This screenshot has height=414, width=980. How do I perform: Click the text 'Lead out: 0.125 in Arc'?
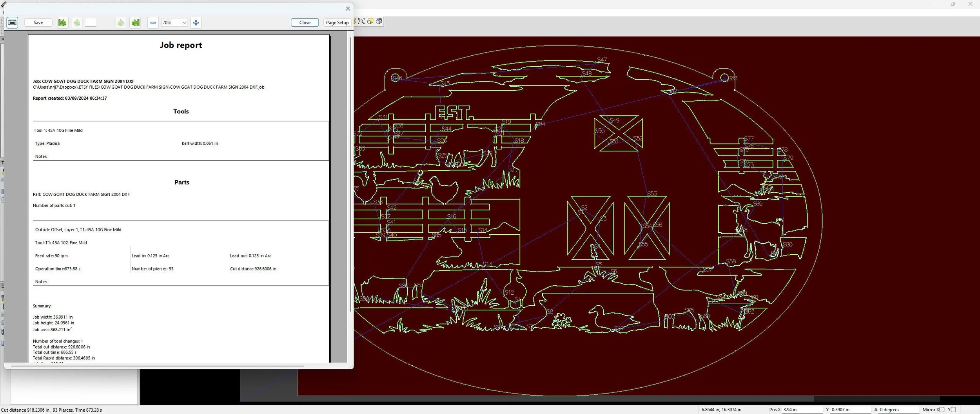coord(250,255)
